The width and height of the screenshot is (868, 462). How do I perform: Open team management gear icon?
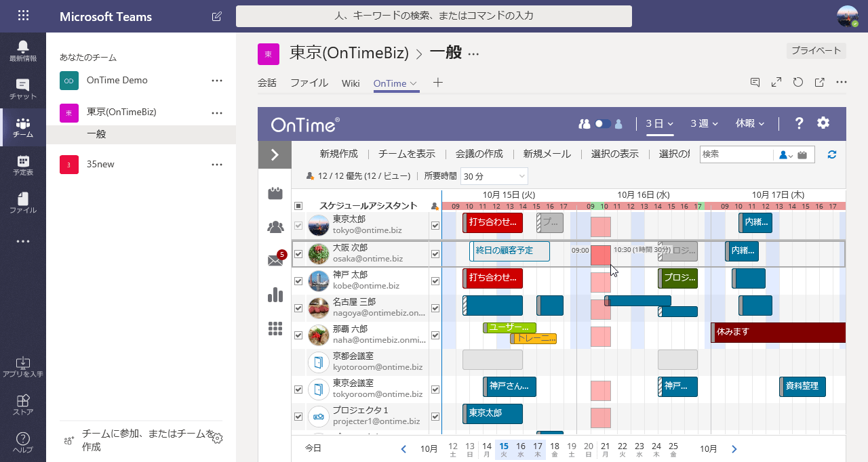(217, 438)
